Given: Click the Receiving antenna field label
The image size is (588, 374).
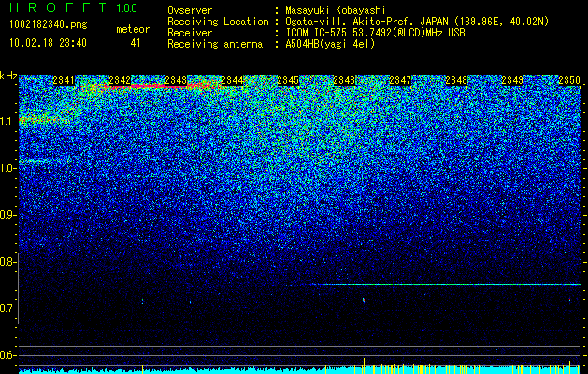Looking at the screenshot, I should (x=215, y=44).
